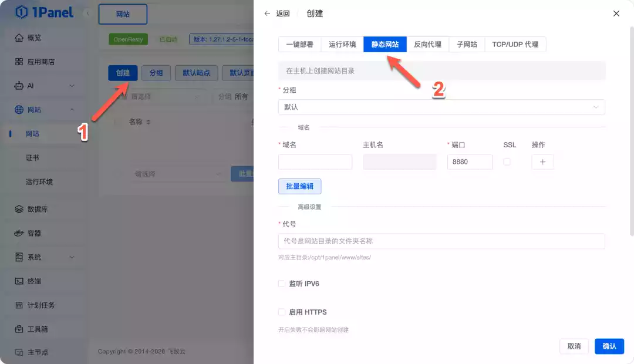Enable 启用 HTTPS option

tap(281, 312)
